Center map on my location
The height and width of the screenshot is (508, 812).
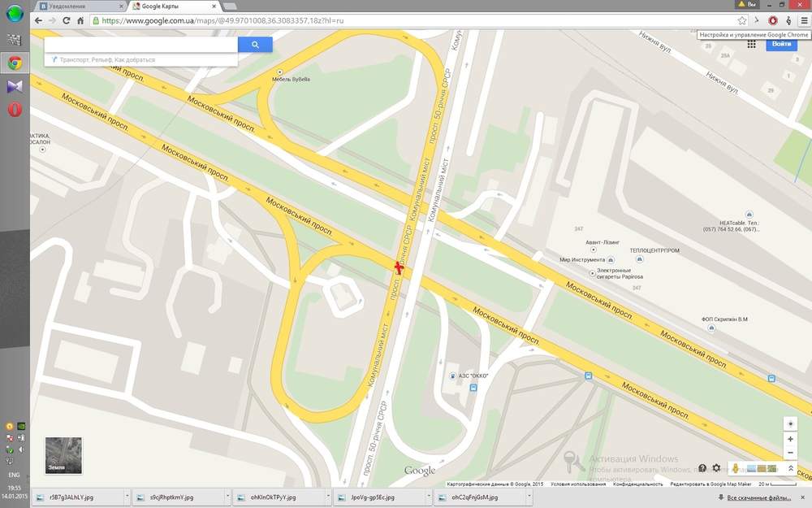click(x=790, y=423)
